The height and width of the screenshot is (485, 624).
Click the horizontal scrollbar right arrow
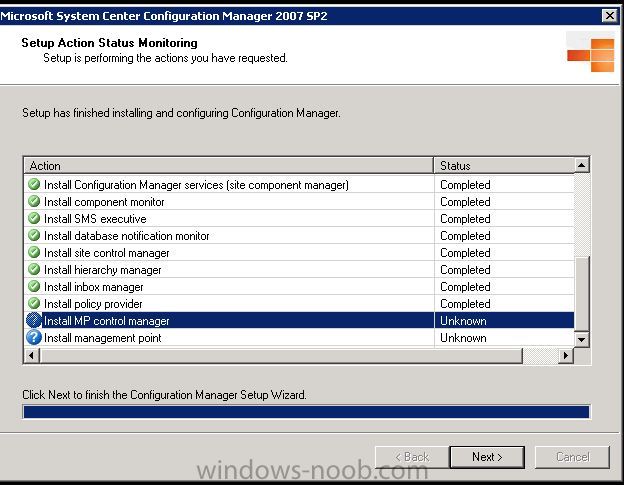tap(566, 355)
